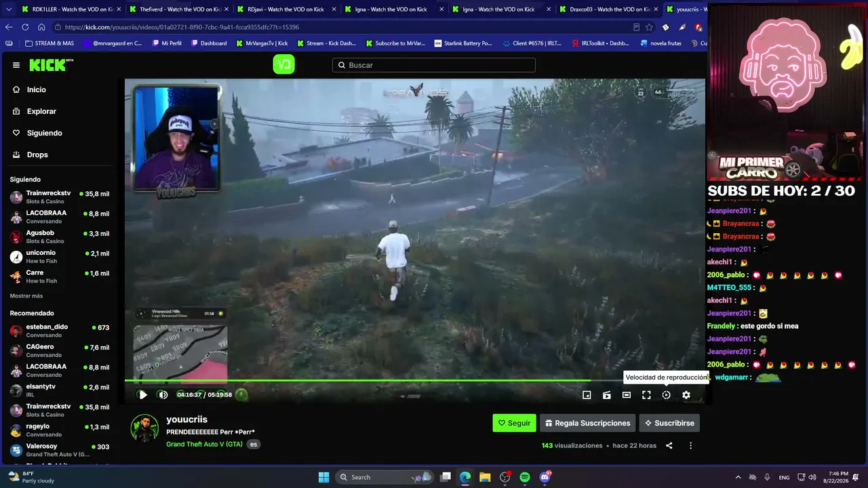The image size is (868, 488).
Task: Open unicornio channel in sidebar
Action: point(60,256)
